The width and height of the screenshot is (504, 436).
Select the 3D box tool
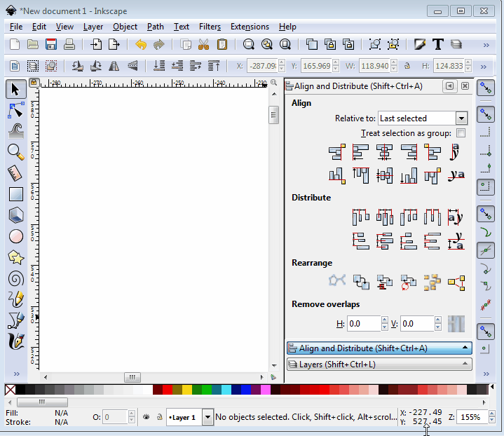[15, 215]
